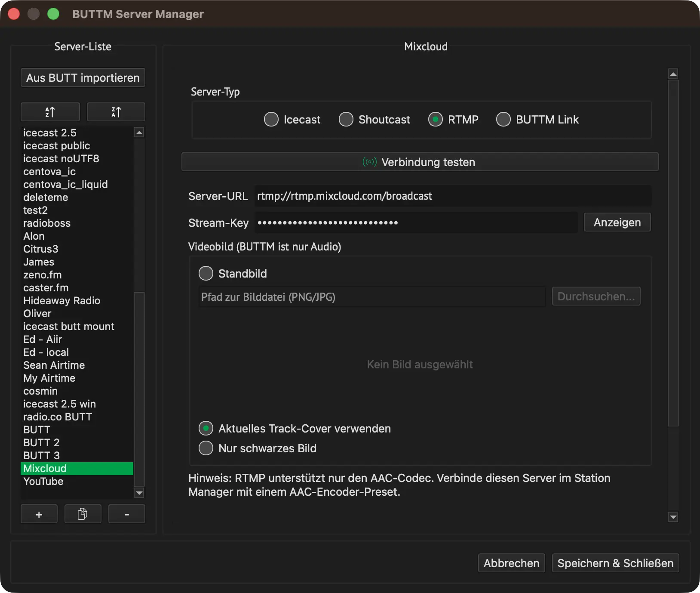The image size is (700, 593).
Task: Select 'centova_ic_liquid' in the server list
Action: [77, 185]
